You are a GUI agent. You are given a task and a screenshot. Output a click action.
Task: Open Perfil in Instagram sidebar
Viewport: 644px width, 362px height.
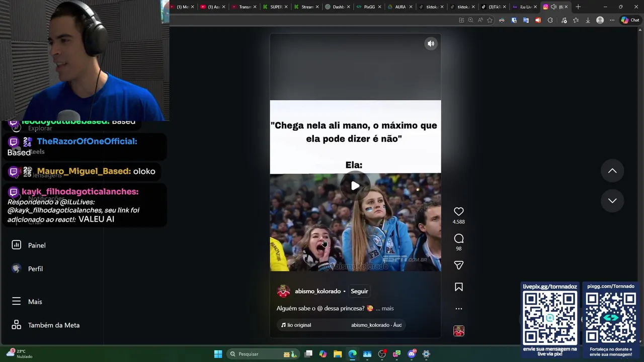pos(35,269)
